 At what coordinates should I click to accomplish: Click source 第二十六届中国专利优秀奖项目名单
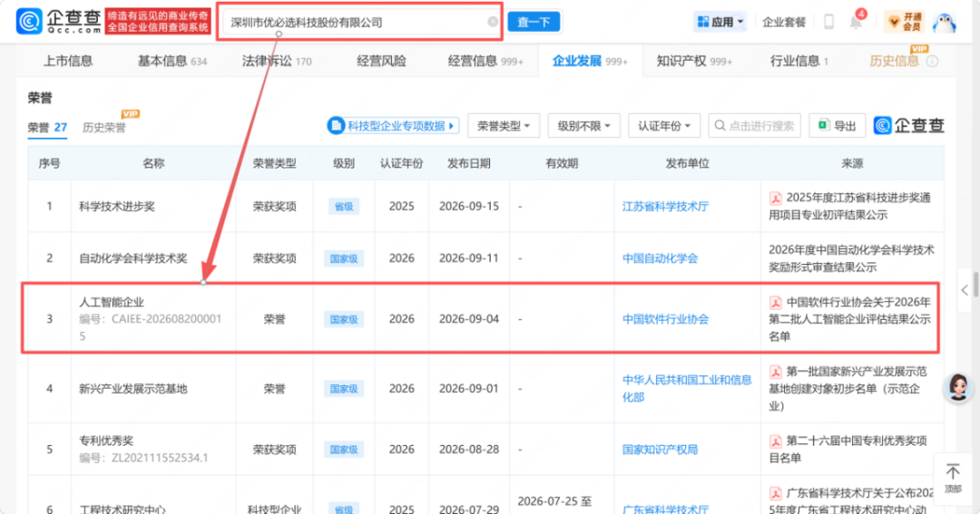(848, 450)
